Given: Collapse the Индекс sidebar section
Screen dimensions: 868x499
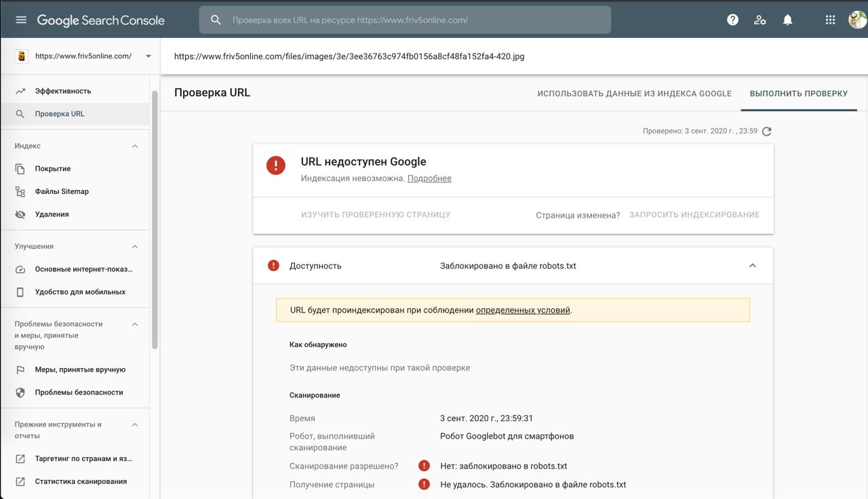Looking at the screenshot, I should click(134, 146).
